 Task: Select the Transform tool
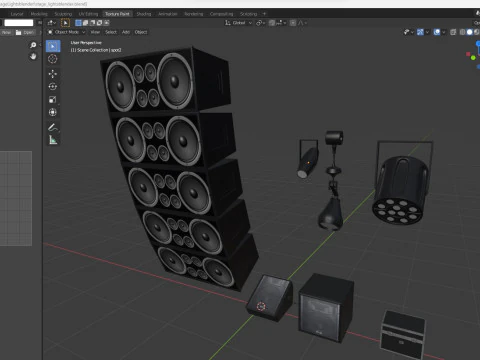(x=53, y=112)
